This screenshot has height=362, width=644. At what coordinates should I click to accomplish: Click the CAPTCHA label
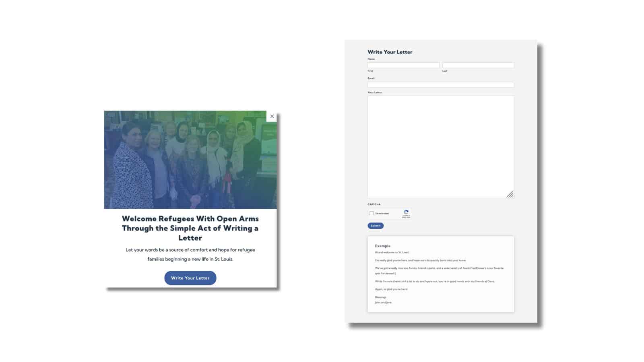tap(374, 204)
